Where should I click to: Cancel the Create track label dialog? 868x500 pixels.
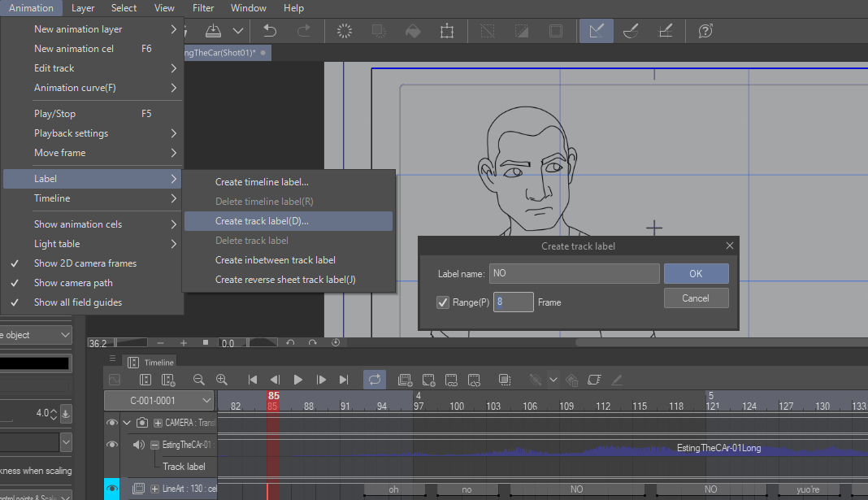696,298
